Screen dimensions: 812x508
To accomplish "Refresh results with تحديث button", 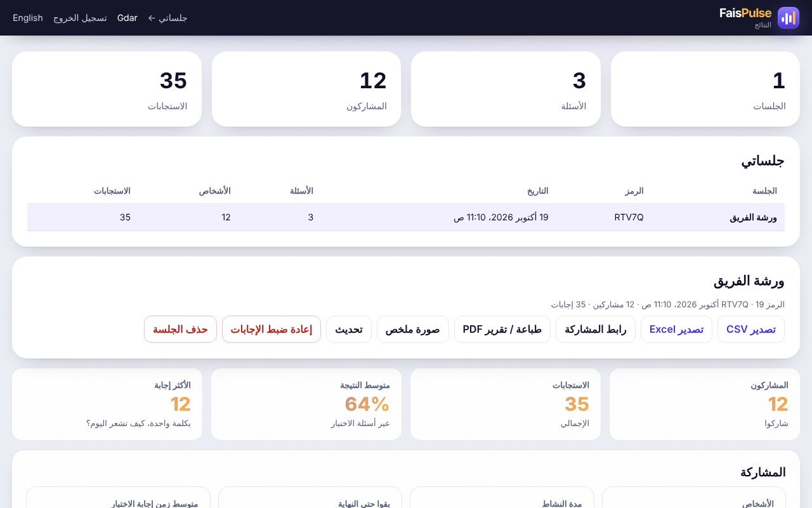I will (349, 329).
